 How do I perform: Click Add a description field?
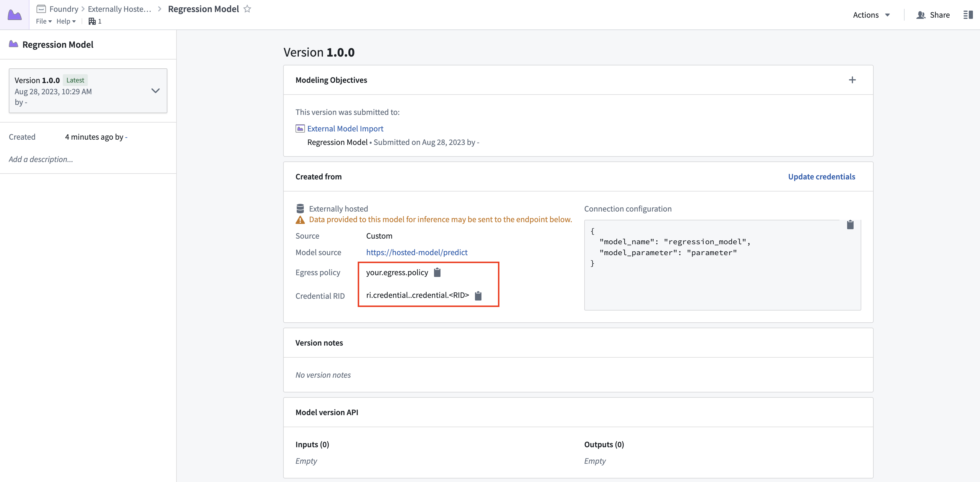click(x=41, y=159)
